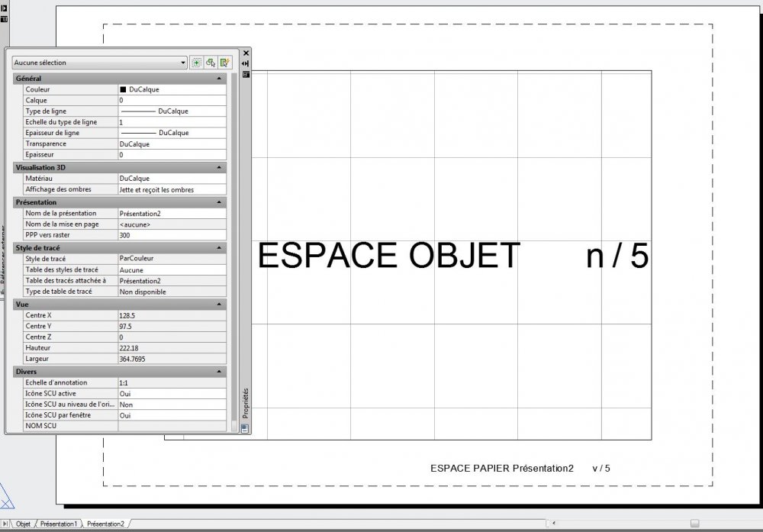Image resolution: width=763 pixels, height=532 pixels.
Task: Click the Echelle du type de ligne field
Action: point(172,122)
